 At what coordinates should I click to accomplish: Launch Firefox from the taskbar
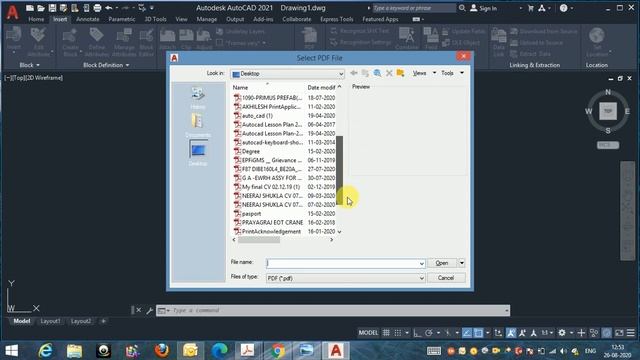[x=162, y=351]
